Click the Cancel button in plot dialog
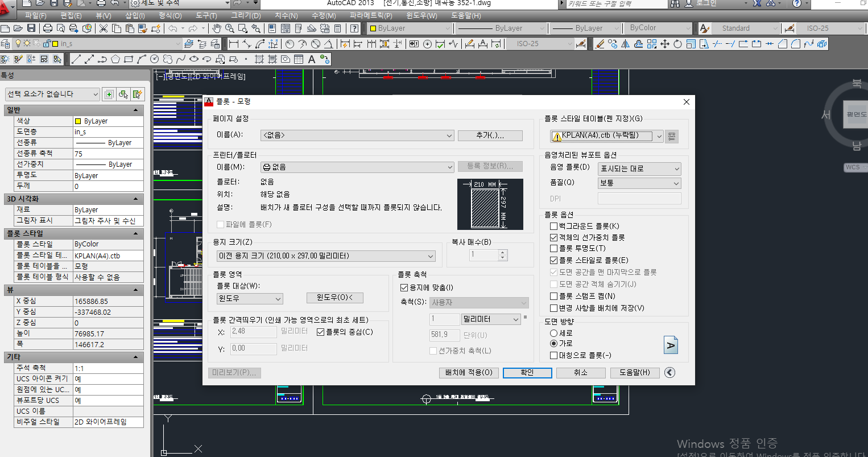 tap(580, 373)
